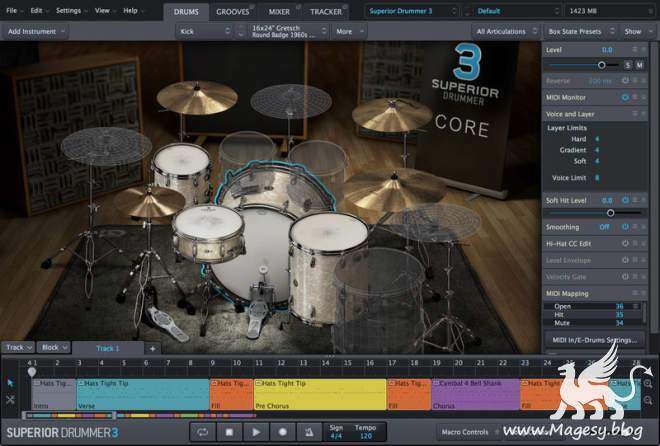This screenshot has width=660, height=446.
Task: Select the snare drum on the kit
Action: tap(208, 234)
